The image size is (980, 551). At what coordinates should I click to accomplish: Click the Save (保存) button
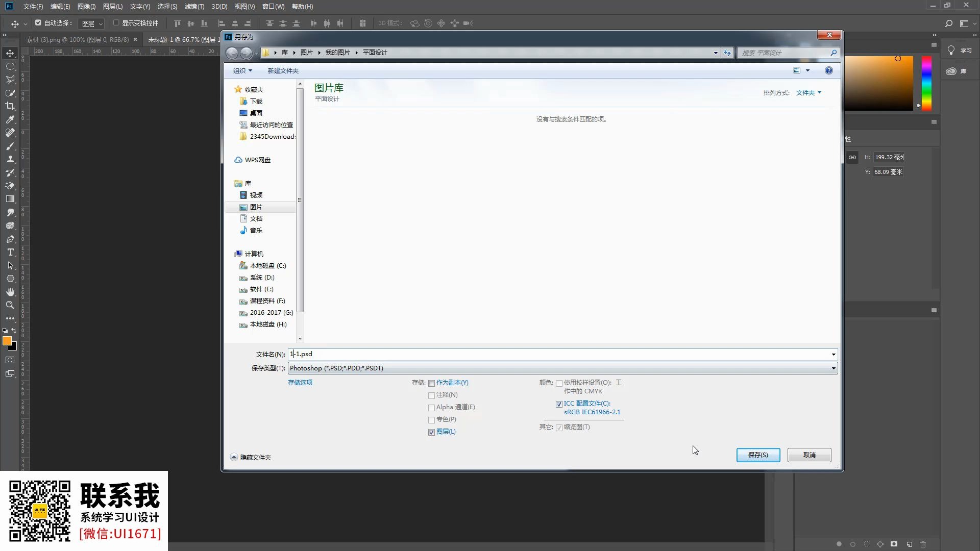(x=758, y=455)
